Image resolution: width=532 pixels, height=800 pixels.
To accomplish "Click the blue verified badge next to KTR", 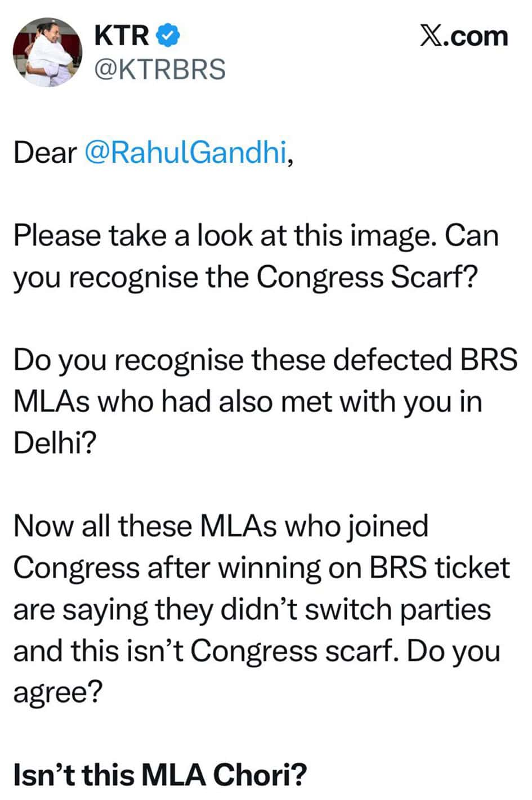I will [169, 36].
